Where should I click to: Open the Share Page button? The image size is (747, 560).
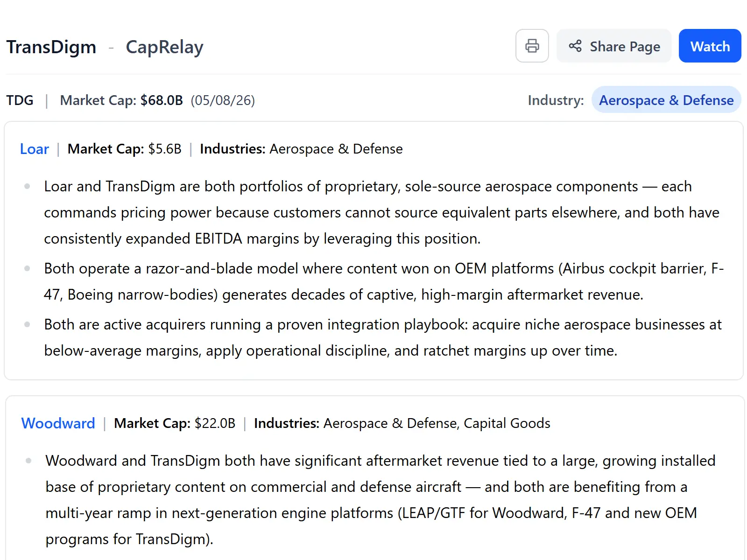(x=614, y=46)
